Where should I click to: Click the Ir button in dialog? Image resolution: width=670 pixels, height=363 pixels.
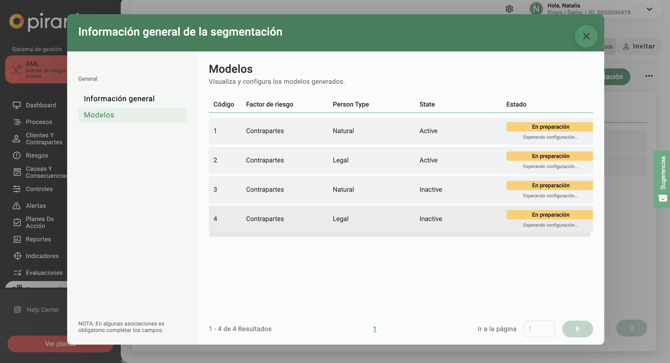coord(577,329)
